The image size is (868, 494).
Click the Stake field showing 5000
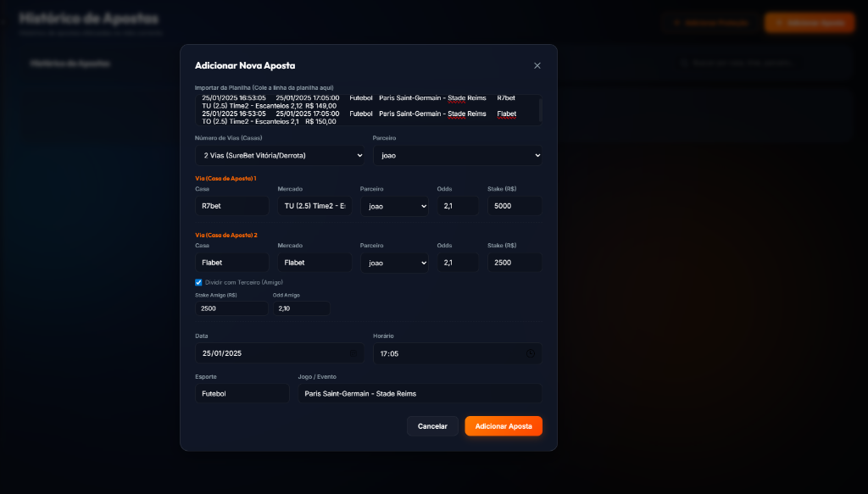click(x=515, y=206)
